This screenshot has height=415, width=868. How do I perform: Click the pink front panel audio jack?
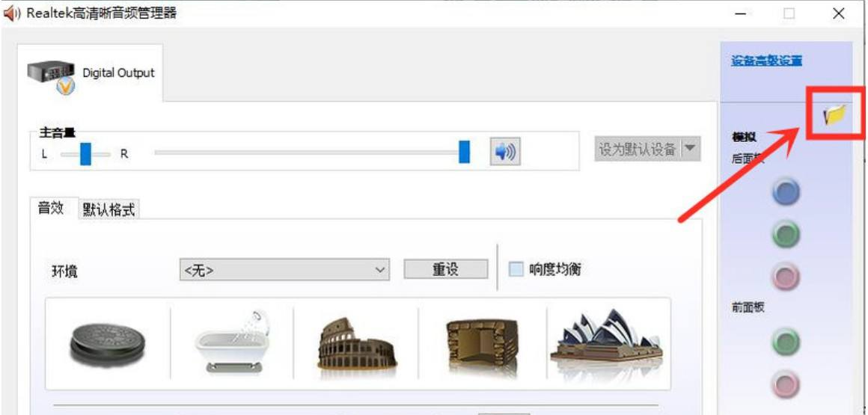[x=786, y=385]
